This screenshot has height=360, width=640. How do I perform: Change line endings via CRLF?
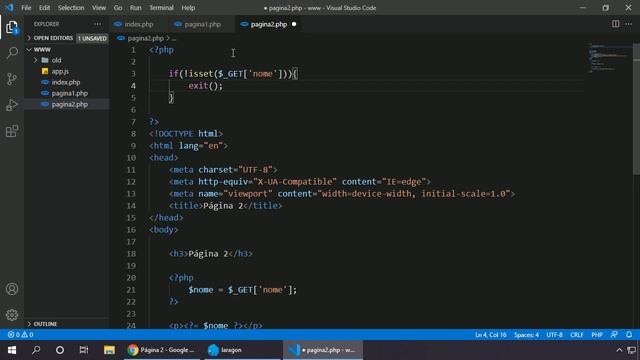click(576, 335)
